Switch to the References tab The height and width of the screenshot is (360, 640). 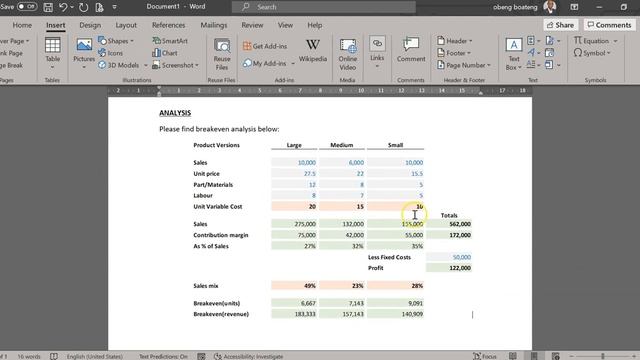[x=169, y=25]
